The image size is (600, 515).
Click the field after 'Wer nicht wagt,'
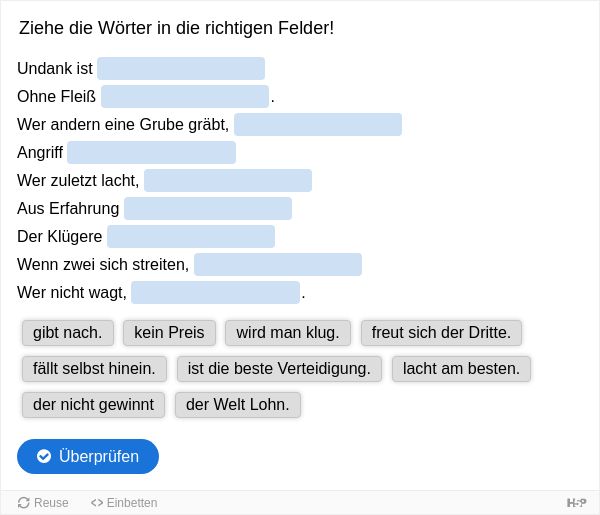[215, 292]
